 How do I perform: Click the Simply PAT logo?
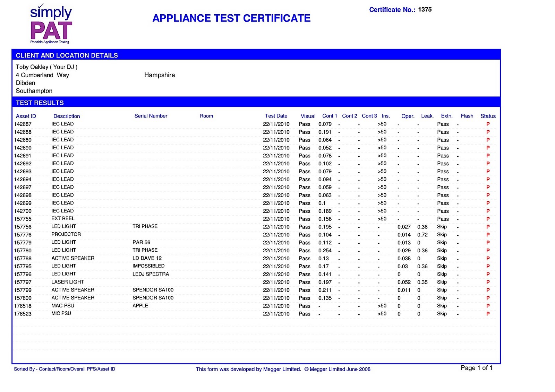click(51, 24)
